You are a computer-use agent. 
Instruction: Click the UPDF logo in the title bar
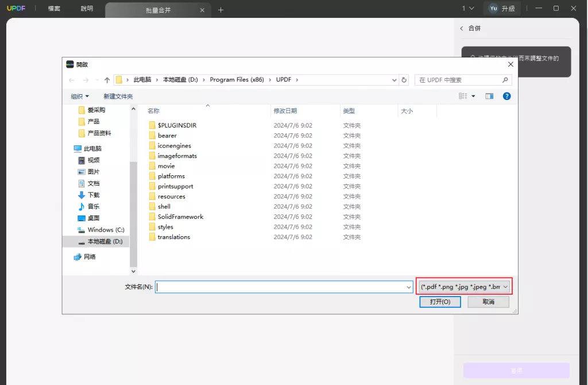(16, 8)
